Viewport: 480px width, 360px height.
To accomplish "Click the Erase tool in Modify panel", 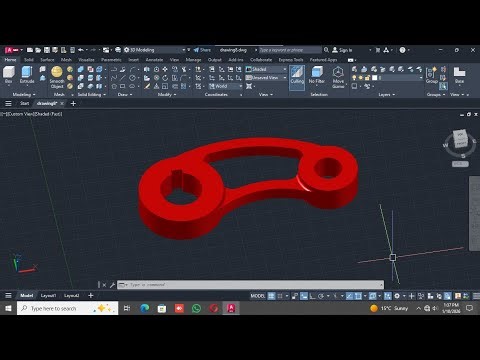I will pos(147,86).
